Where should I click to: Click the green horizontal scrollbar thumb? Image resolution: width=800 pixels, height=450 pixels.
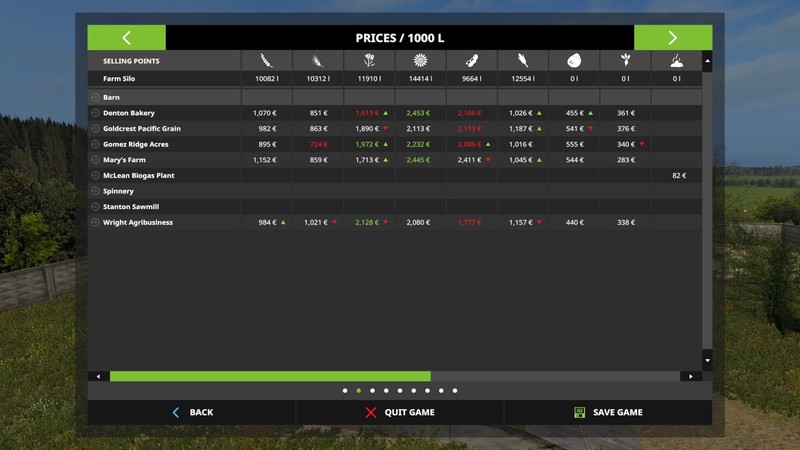tap(270, 376)
